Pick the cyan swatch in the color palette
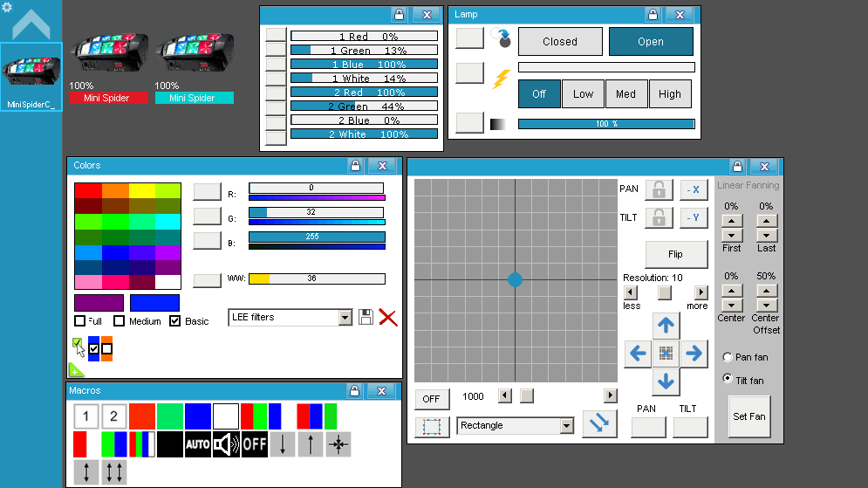Screen dimensions: 868x488 tap(167, 222)
